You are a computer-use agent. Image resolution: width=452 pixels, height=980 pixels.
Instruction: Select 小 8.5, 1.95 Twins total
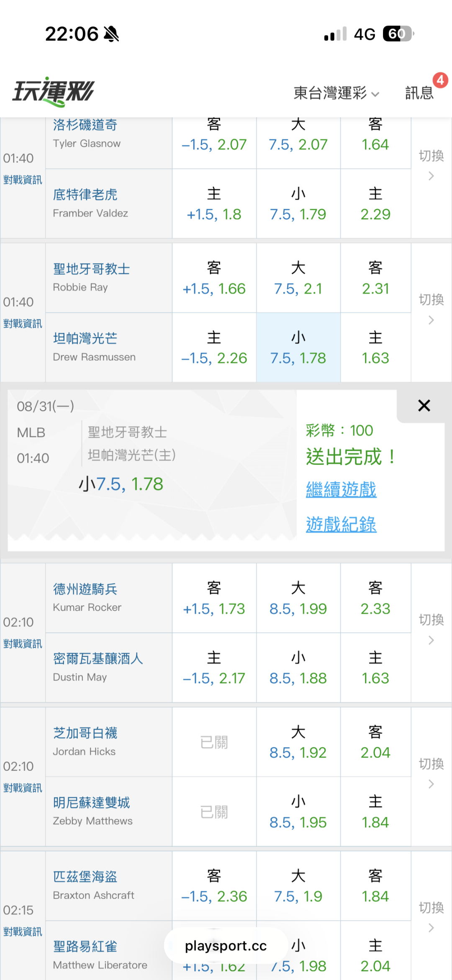[x=298, y=812]
